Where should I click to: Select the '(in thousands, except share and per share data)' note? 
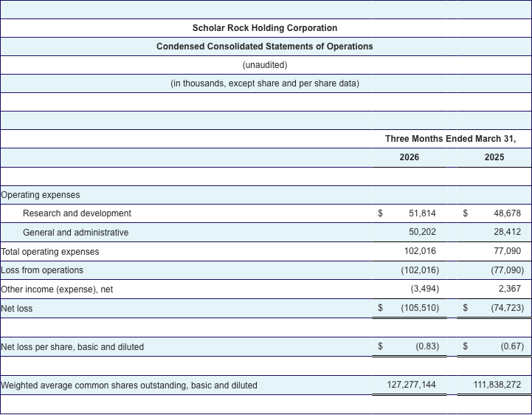tap(265, 83)
